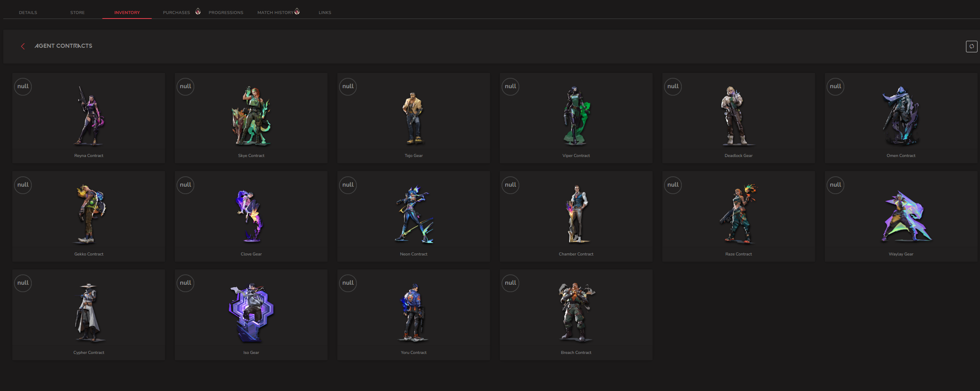This screenshot has height=391, width=980.
Task: Click the "Waylay Gear" label
Action: (901, 254)
